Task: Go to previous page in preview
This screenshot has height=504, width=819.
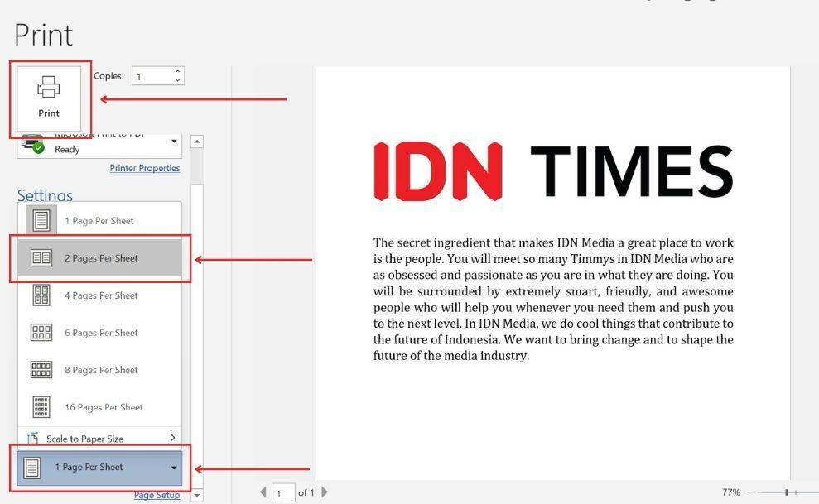Action: coord(263,492)
